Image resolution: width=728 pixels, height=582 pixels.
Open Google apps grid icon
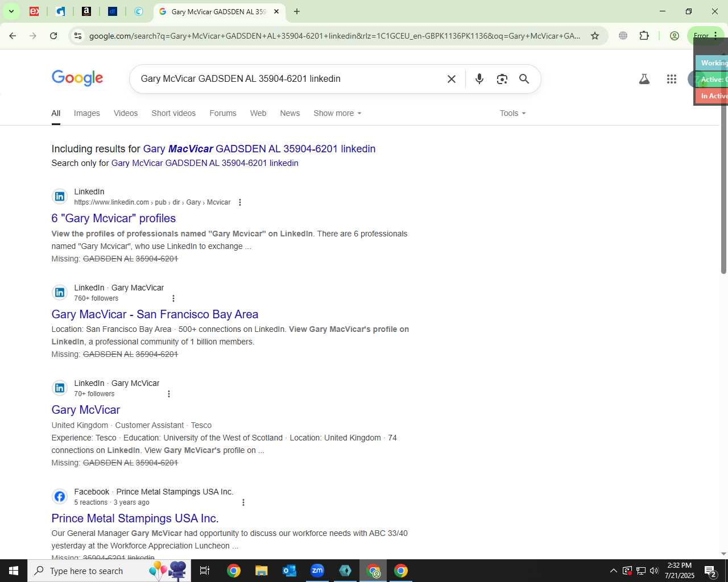click(672, 79)
